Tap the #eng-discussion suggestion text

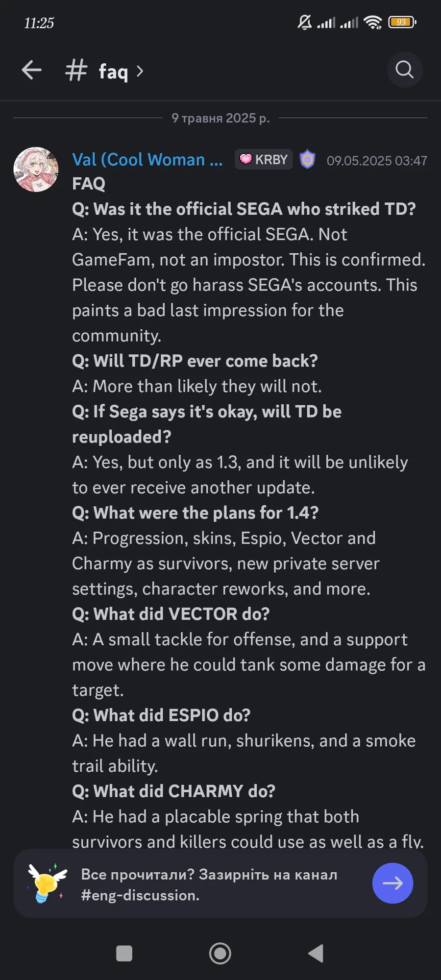pos(140,895)
